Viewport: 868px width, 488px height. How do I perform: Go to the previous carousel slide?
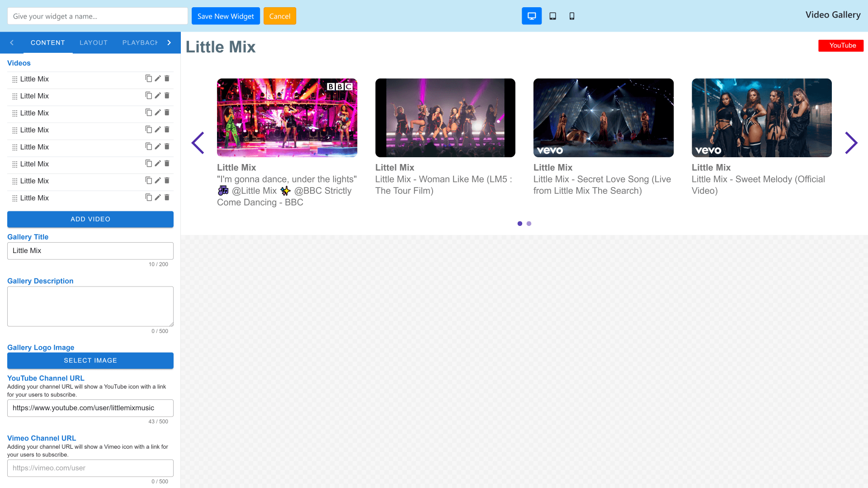pyautogui.click(x=198, y=143)
